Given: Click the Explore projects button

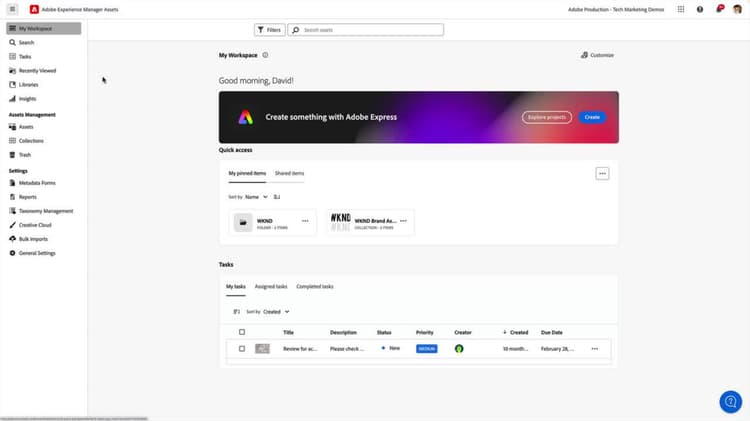Looking at the screenshot, I should pyautogui.click(x=547, y=117).
